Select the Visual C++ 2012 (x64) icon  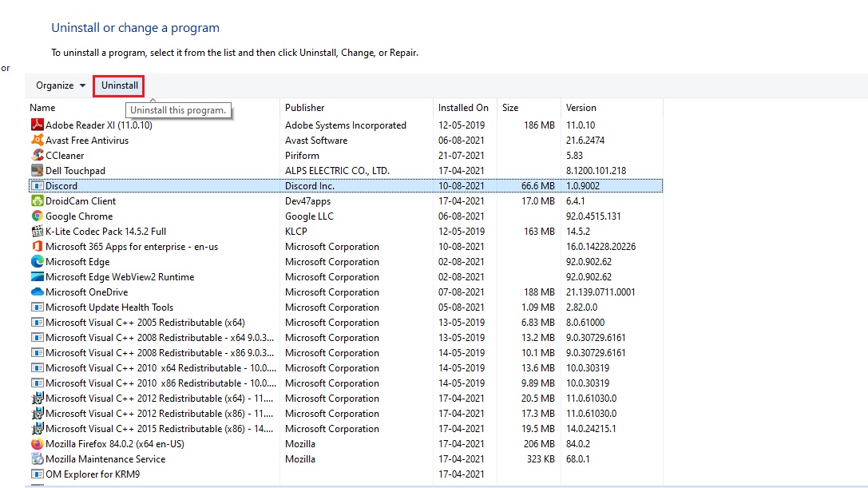pyautogui.click(x=37, y=399)
